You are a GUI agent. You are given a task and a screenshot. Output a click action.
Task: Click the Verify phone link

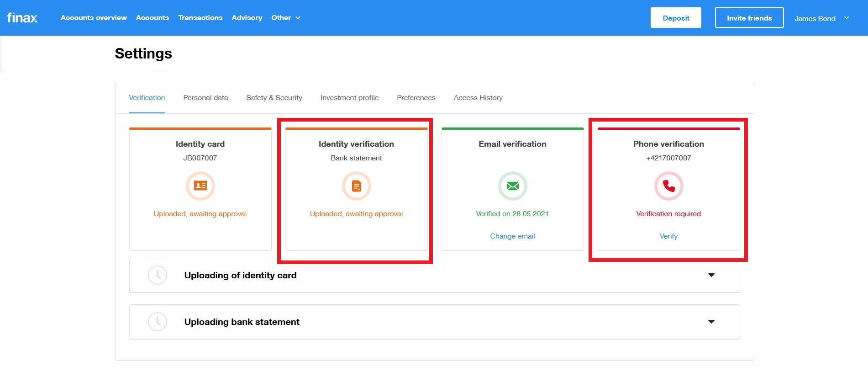tap(668, 236)
